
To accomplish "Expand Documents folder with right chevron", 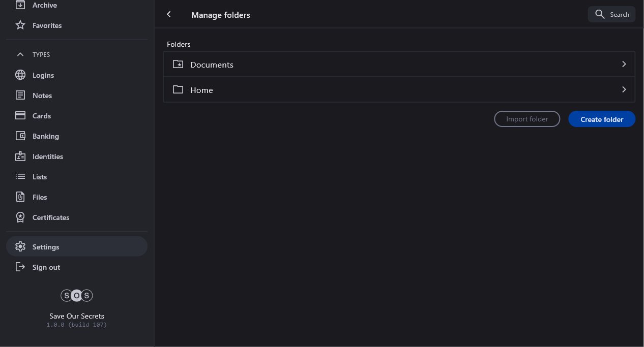I will tap(624, 65).
